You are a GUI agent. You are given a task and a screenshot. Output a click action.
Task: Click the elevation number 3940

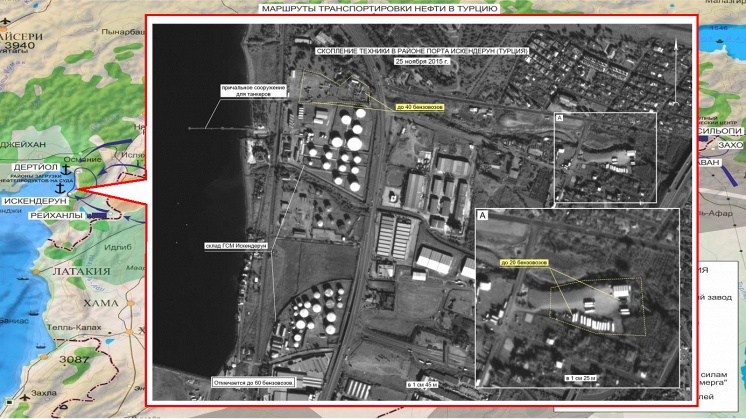click(20, 46)
